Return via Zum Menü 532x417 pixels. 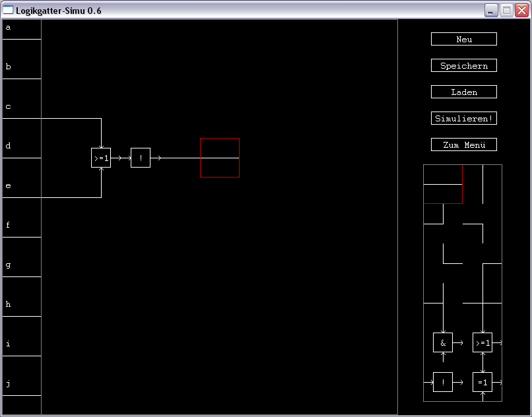463,144
